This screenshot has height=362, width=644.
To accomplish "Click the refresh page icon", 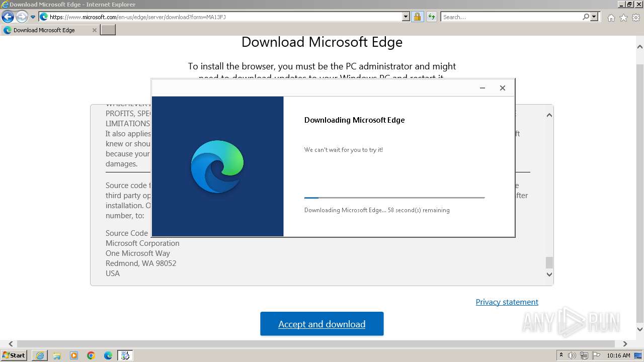I will point(432,17).
